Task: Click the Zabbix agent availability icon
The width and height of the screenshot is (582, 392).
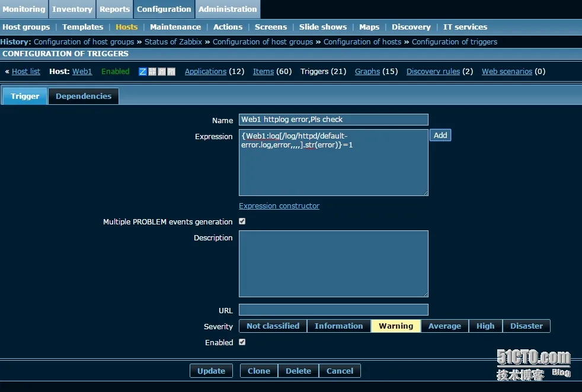Action: click(142, 72)
